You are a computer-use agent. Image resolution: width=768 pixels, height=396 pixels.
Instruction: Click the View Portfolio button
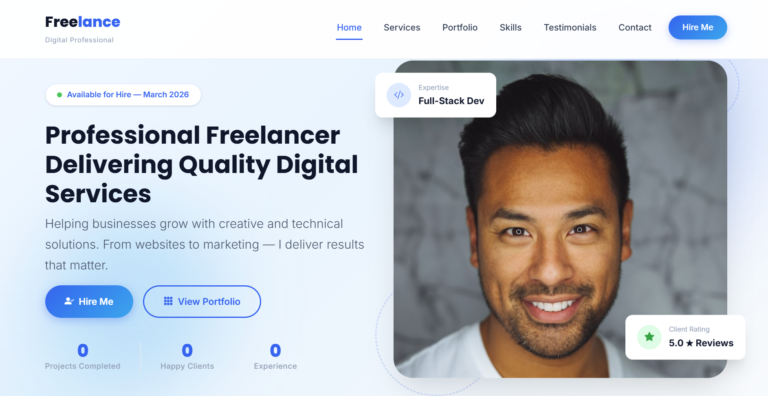(202, 301)
